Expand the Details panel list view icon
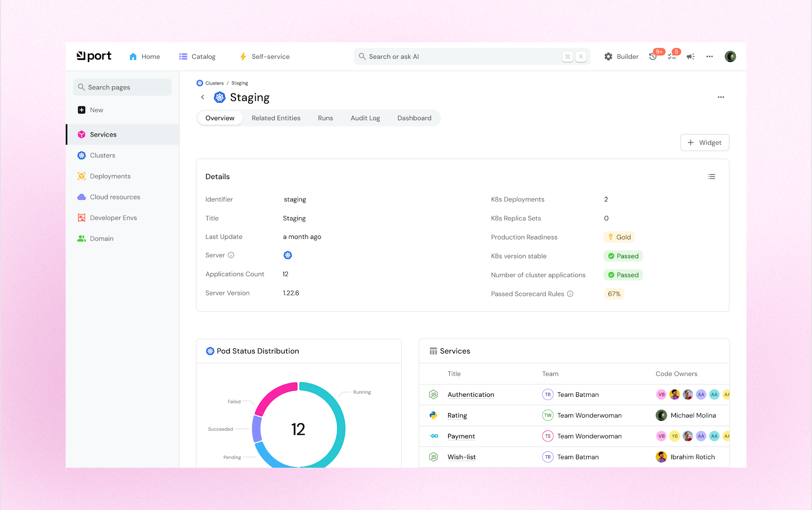812x510 pixels. tap(712, 176)
